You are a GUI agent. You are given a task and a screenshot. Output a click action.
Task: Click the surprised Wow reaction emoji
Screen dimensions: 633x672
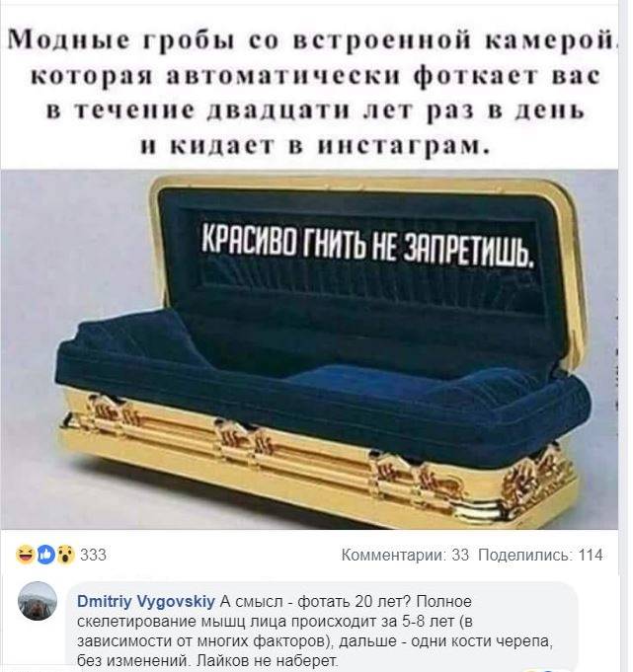pos(65,555)
